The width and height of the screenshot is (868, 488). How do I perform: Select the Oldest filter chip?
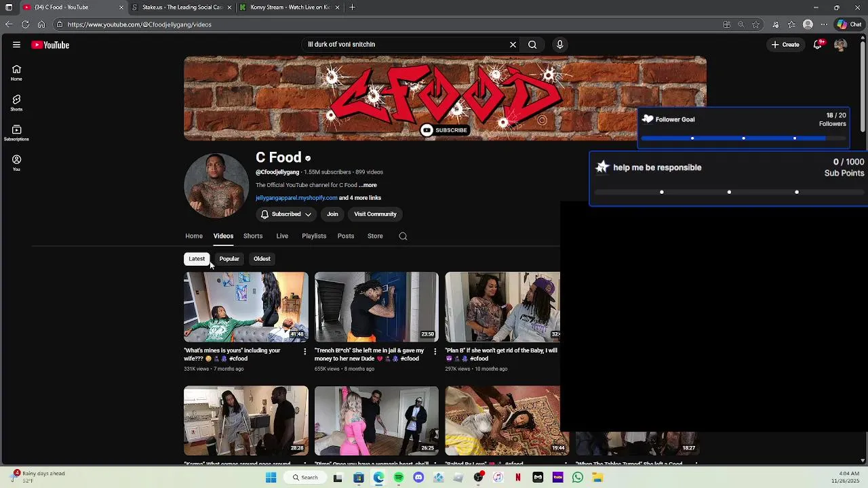(262, 259)
